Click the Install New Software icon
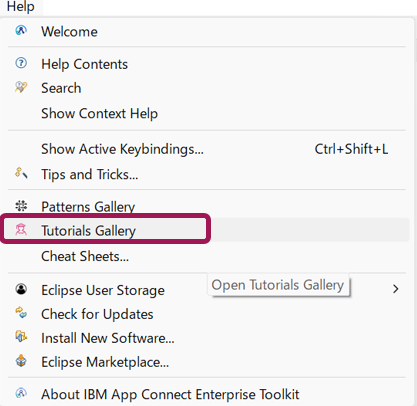The width and height of the screenshot is (417, 406). (x=21, y=337)
